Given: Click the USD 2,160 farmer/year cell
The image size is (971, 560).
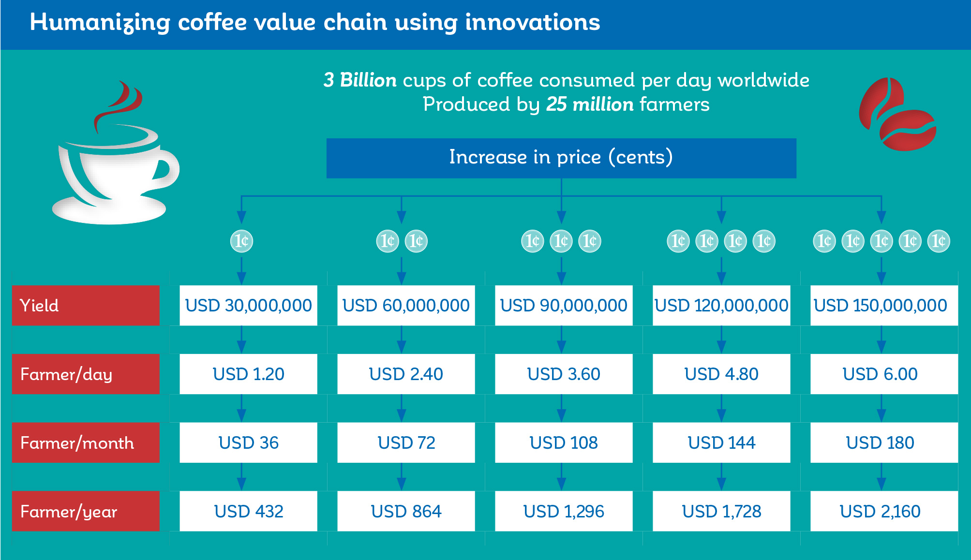Looking at the screenshot, I should coord(884,511).
